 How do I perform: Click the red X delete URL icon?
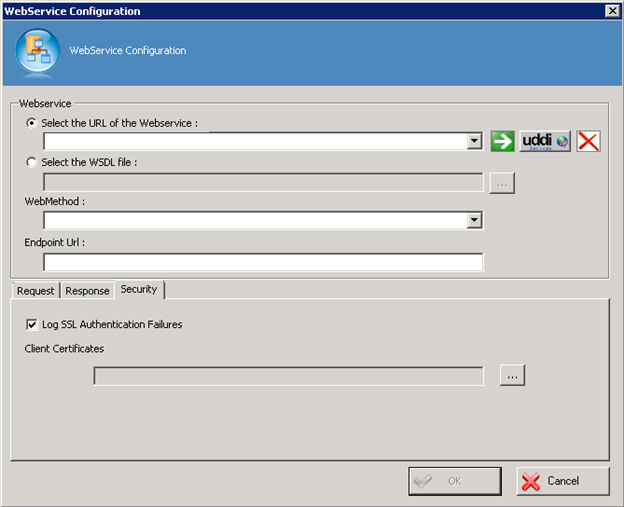click(x=588, y=141)
